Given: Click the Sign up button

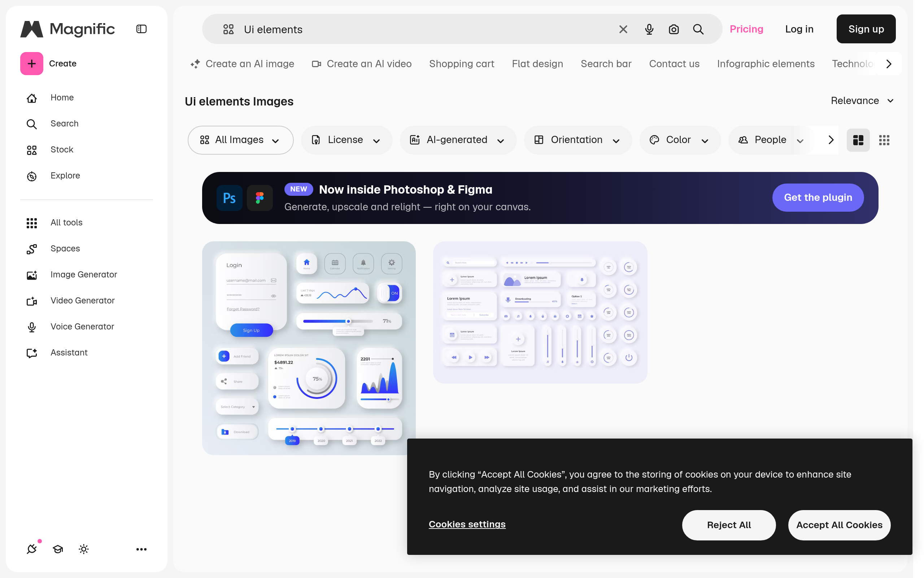Looking at the screenshot, I should 866,29.
